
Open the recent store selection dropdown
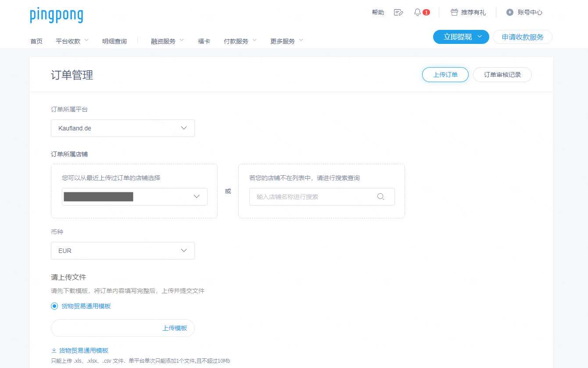[135, 197]
